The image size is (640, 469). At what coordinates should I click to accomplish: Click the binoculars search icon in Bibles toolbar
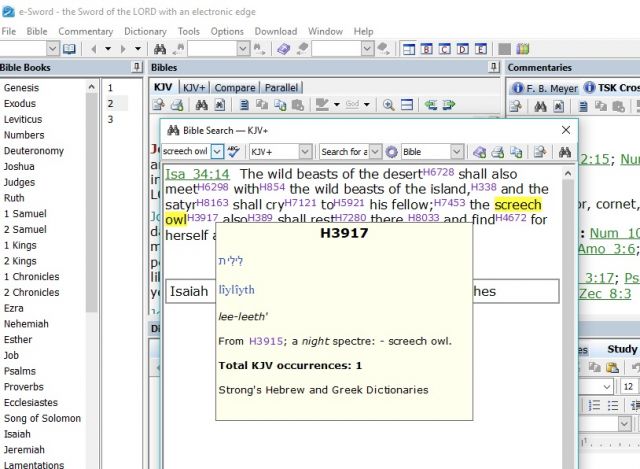(201, 105)
